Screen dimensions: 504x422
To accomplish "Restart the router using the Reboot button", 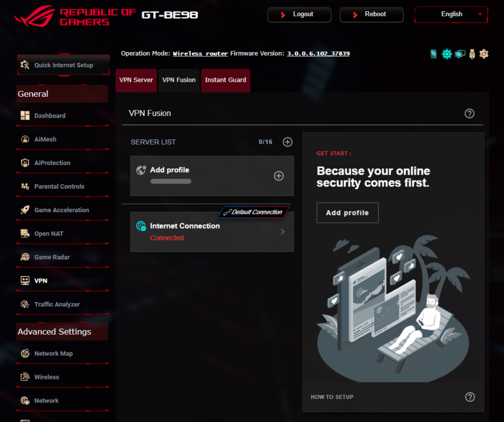I will point(372,15).
